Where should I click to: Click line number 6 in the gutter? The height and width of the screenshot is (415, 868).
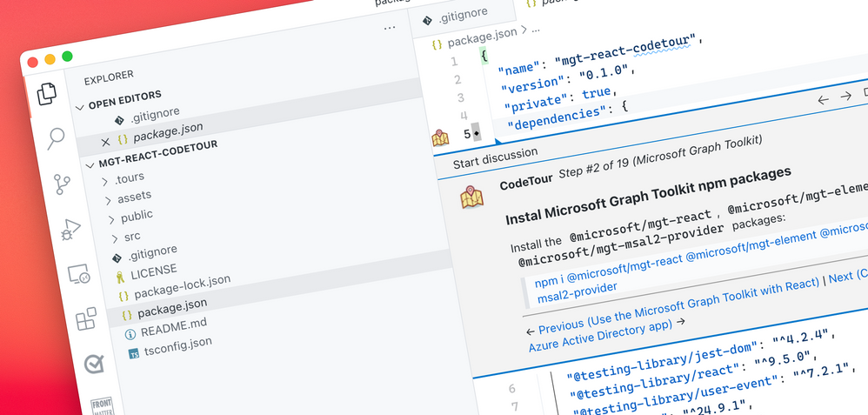(511, 388)
